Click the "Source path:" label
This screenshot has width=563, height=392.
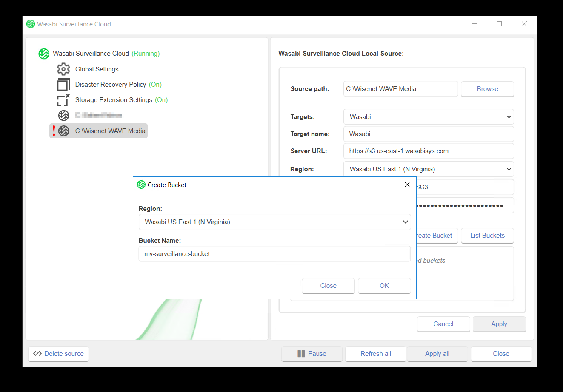tap(310, 89)
